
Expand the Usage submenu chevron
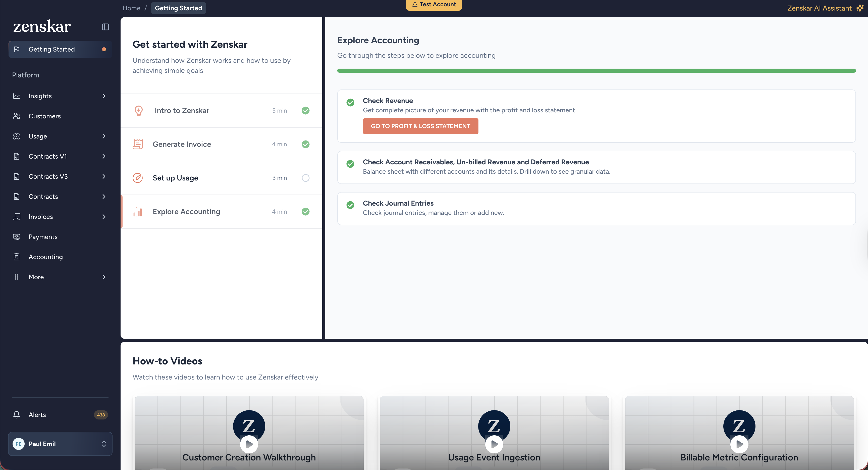tap(104, 136)
